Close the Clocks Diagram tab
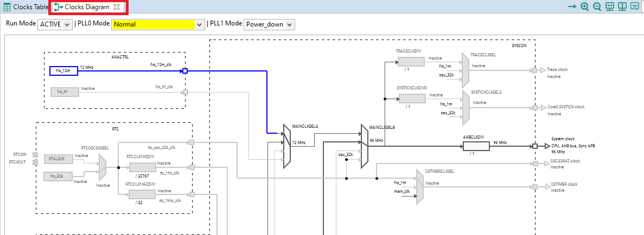The height and width of the screenshot is (235, 644). (117, 8)
